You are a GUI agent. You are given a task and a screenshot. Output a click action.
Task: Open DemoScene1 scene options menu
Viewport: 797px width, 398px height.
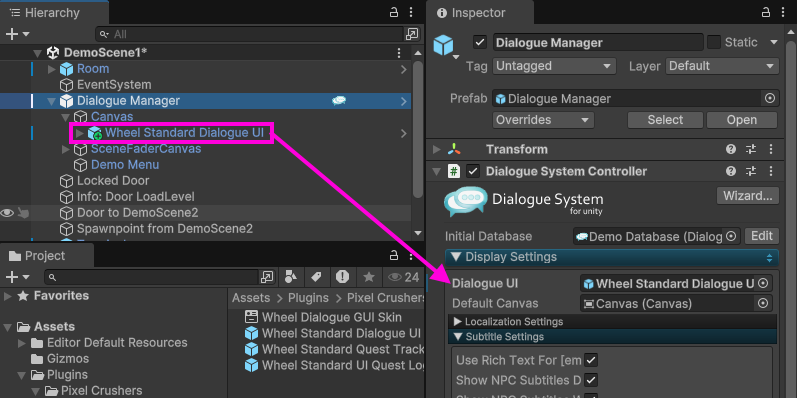[x=399, y=52]
